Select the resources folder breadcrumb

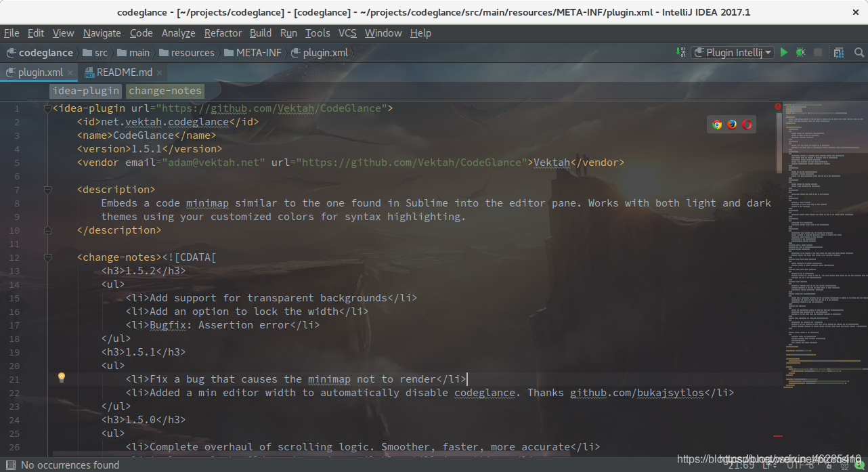(x=186, y=52)
